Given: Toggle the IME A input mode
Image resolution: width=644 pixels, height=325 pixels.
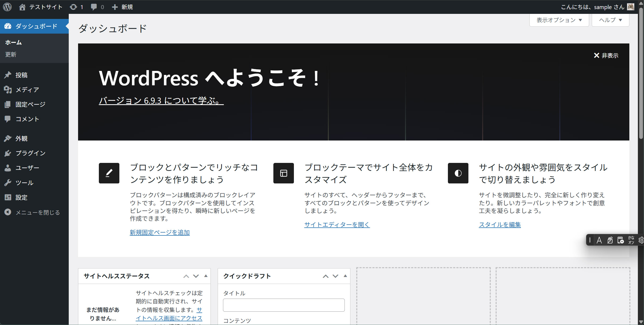Looking at the screenshot, I should coord(599,240).
